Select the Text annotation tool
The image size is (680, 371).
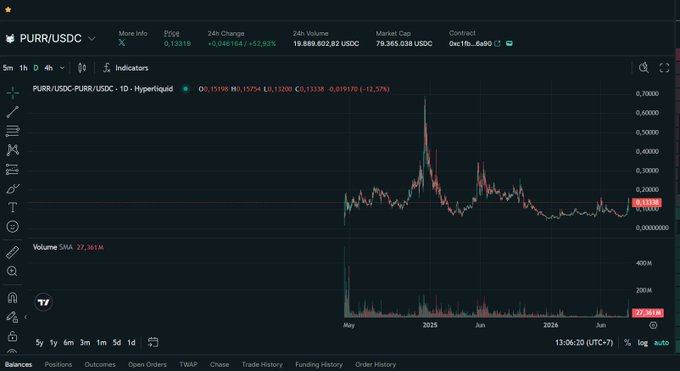13,207
